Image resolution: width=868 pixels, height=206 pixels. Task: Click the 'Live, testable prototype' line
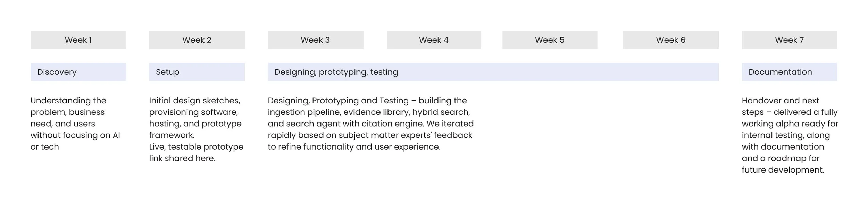tap(196, 147)
